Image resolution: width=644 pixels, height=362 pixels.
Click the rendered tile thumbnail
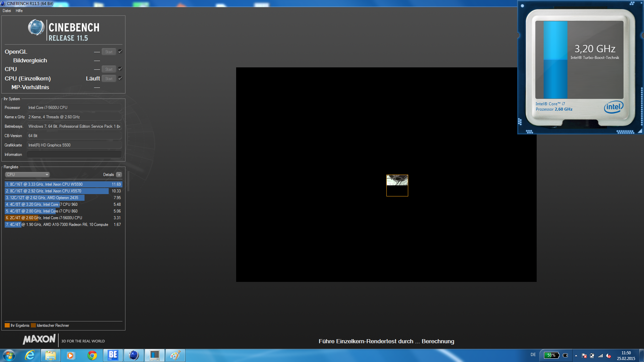tap(397, 185)
